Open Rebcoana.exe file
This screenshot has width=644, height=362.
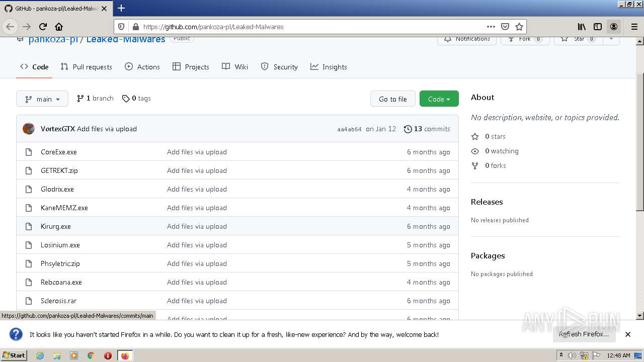pyautogui.click(x=61, y=282)
